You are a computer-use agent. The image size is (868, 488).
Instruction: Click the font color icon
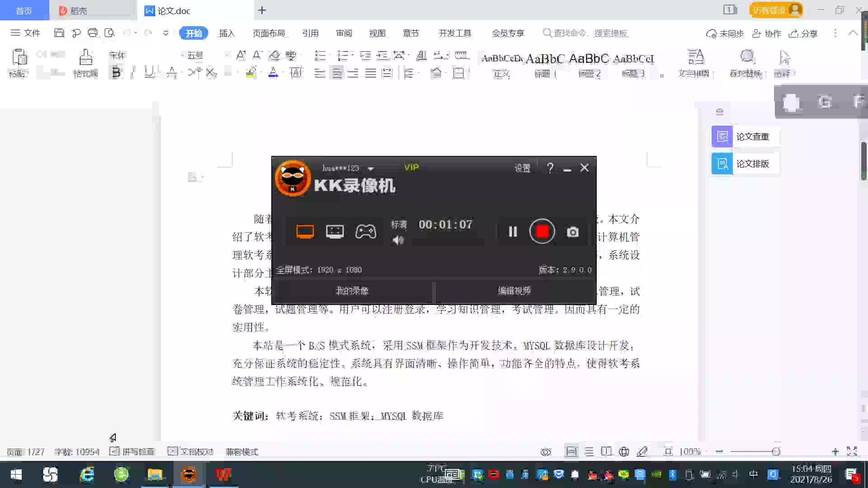pyautogui.click(x=273, y=72)
